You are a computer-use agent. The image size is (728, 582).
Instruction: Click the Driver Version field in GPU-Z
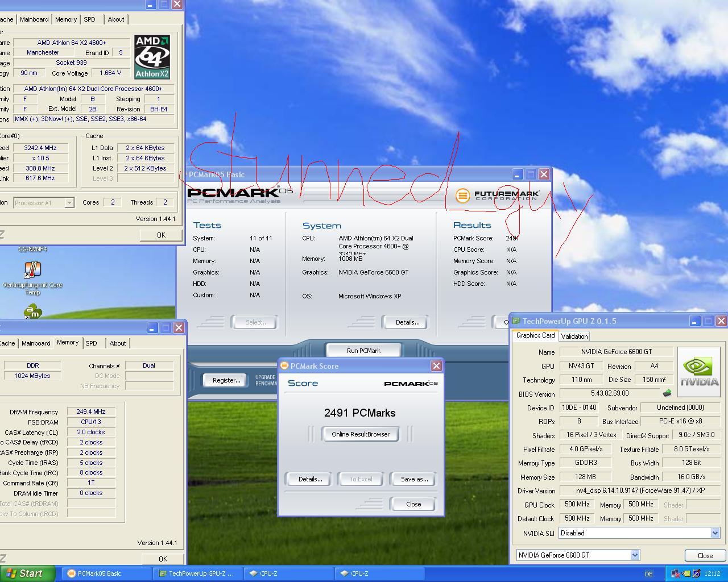pos(640,490)
